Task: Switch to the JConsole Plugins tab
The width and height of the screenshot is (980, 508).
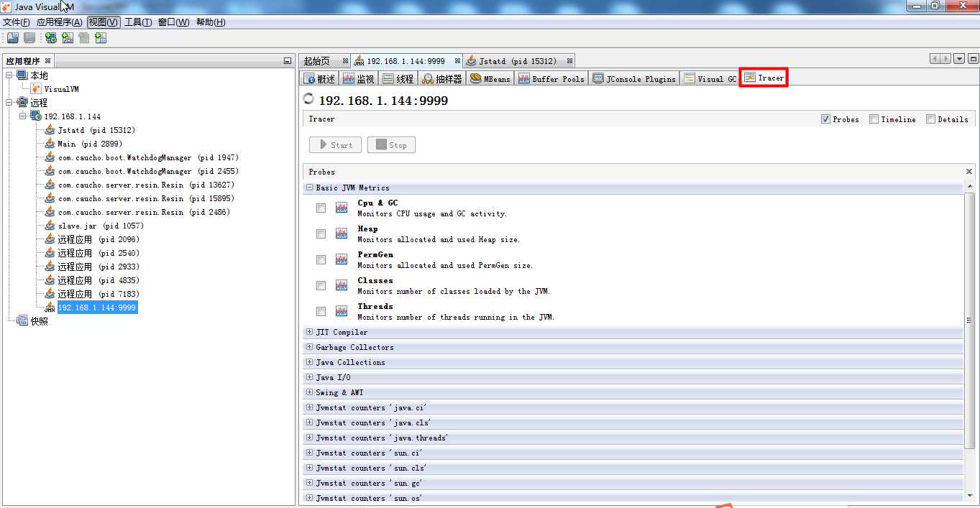Action: [634, 79]
